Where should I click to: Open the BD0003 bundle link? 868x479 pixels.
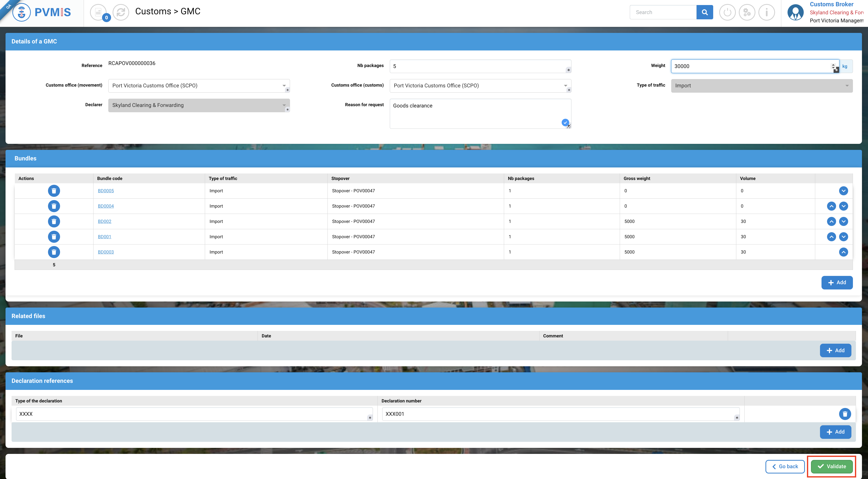click(106, 252)
